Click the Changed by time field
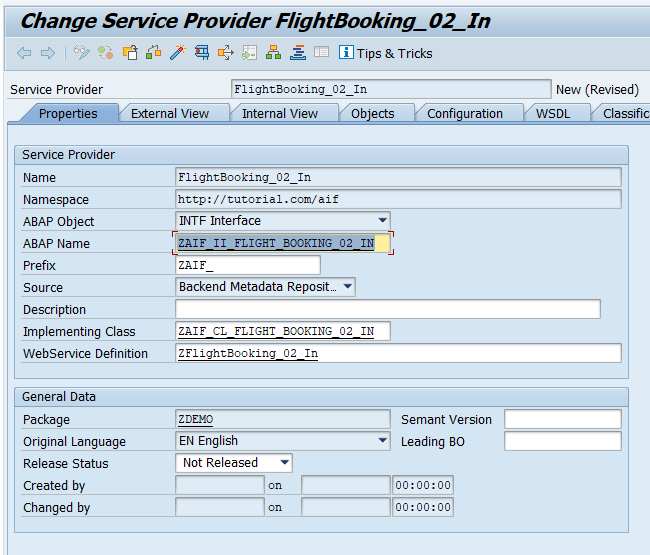This screenshot has width=650, height=555. click(x=423, y=507)
